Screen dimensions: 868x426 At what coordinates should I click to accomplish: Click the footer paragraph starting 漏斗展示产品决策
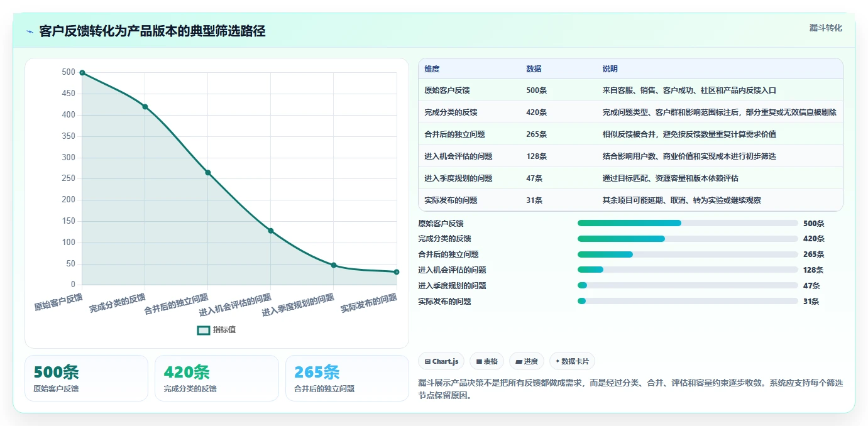(x=630, y=389)
